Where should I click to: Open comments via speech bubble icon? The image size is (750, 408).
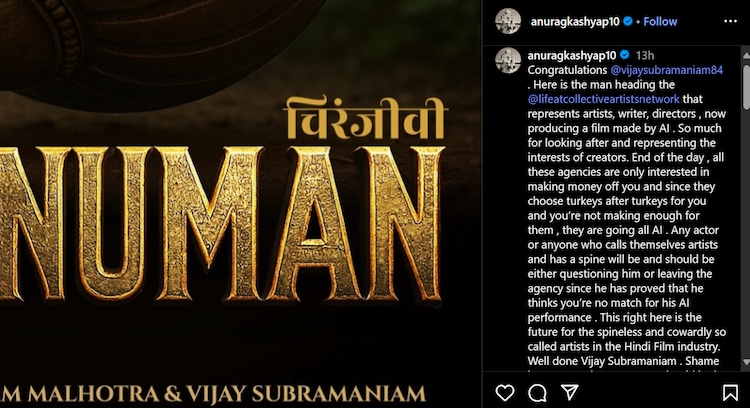537,393
